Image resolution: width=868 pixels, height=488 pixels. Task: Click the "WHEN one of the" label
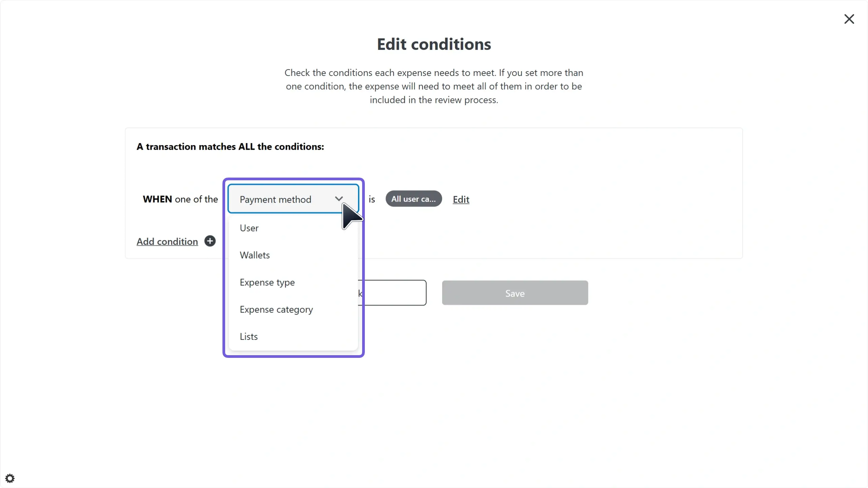click(180, 199)
